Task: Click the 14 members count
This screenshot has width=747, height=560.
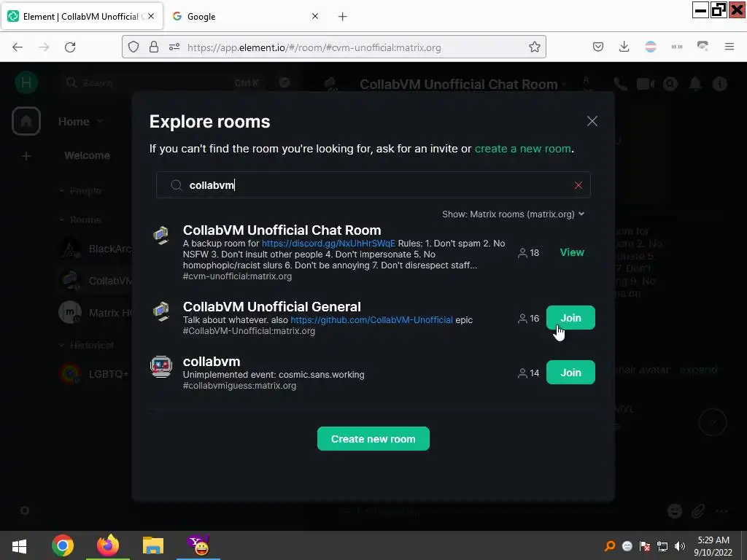Action: point(528,373)
